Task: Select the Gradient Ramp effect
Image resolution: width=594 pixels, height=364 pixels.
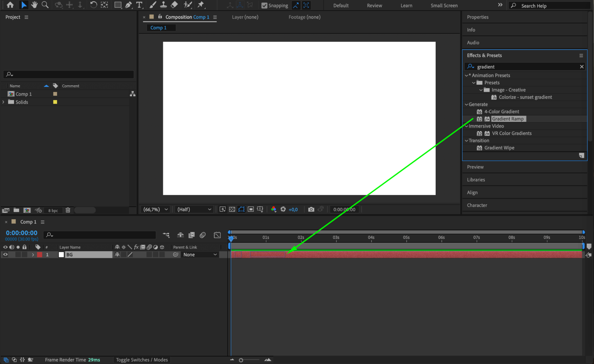Action: [x=508, y=119]
